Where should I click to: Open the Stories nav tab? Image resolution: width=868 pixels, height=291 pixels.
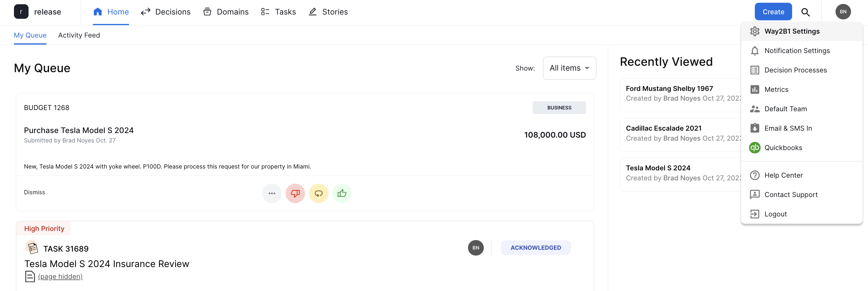click(x=328, y=12)
